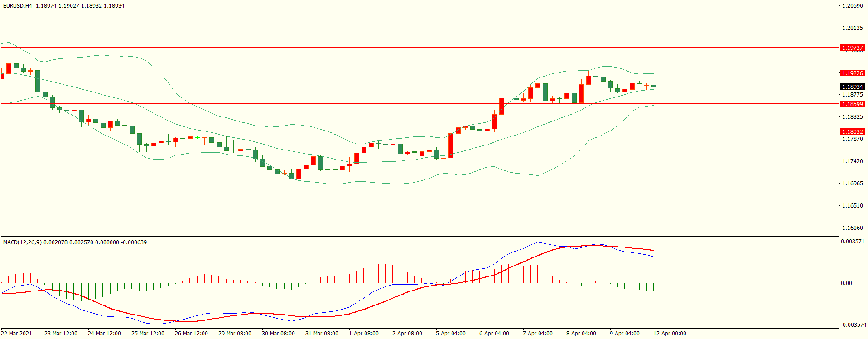Image resolution: width=868 pixels, height=339 pixels.
Task: Click the 5 Apr 04:00 time label
Action: coord(450,334)
